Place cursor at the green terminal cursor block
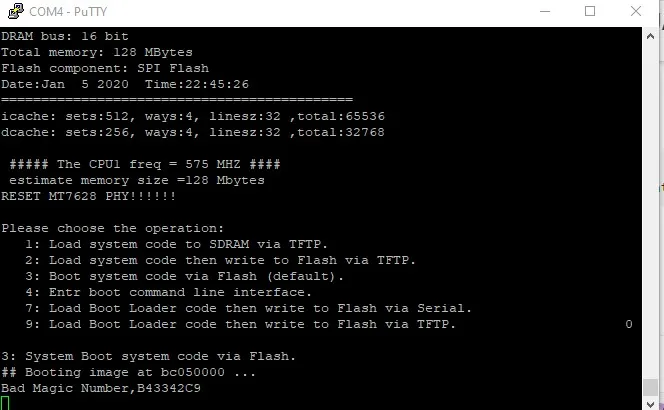Viewport: 664px width, 410px height. click(x=5, y=403)
